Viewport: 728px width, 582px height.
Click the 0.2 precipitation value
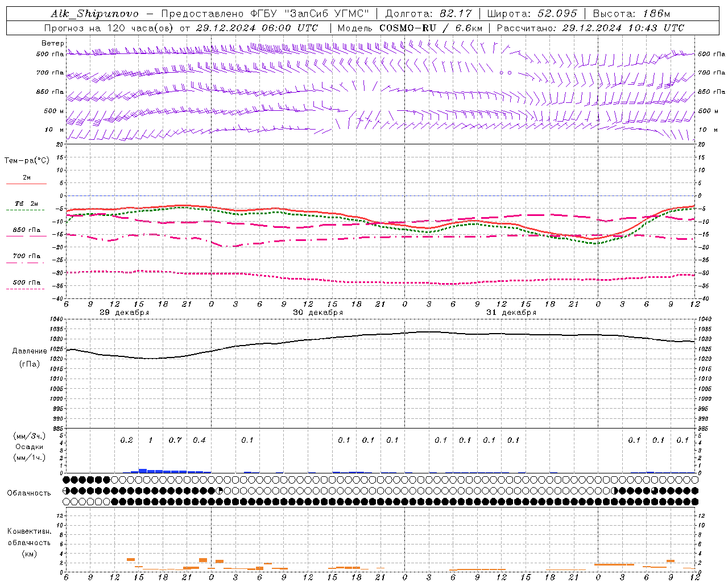click(126, 440)
